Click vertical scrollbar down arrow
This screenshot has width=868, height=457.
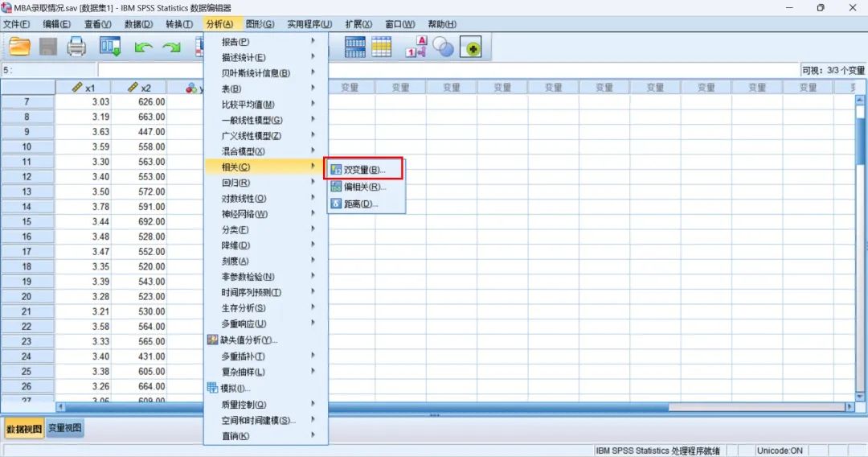coord(860,397)
